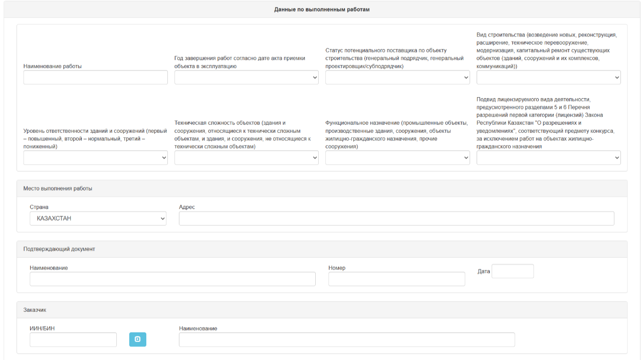Screen dimensions: 644x360
Task: Open the Год завершения работ dropdown
Action: 246,77
